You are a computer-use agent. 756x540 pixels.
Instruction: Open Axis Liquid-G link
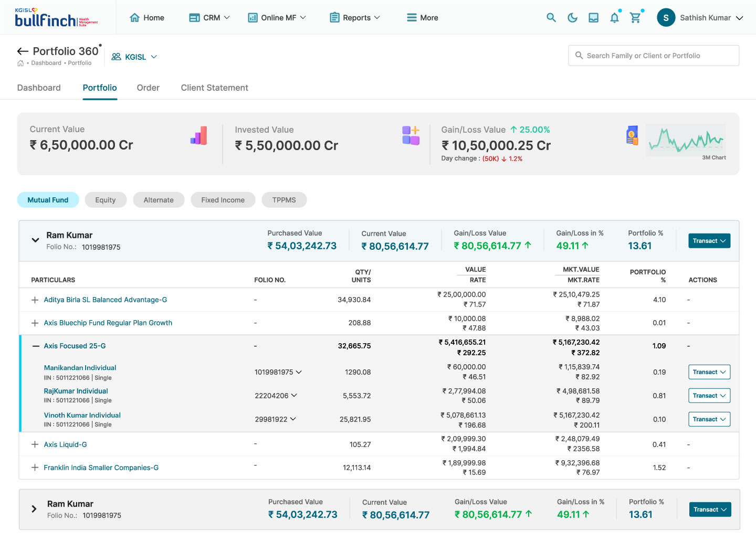click(x=66, y=444)
